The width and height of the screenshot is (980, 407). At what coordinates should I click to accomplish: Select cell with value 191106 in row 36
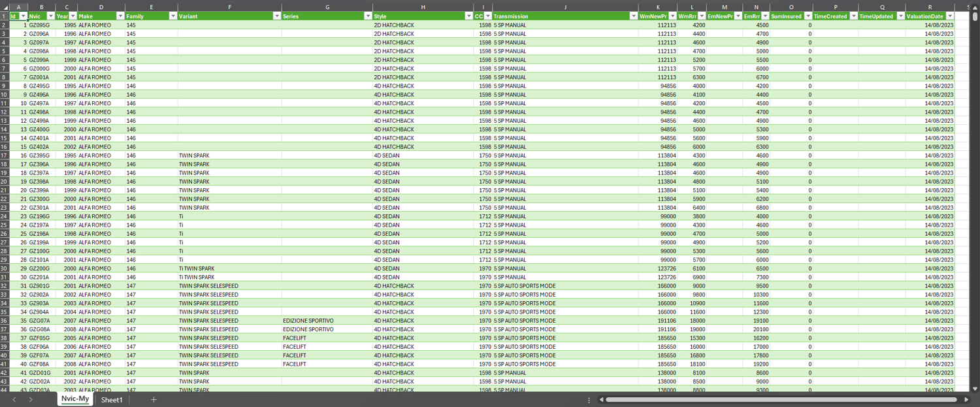(658, 321)
